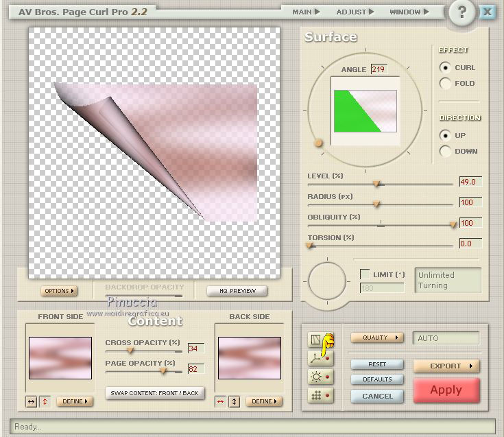This screenshot has height=437, width=504.
Task: Close the Page Curl Pro dialog
Action: click(x=488, y=12)
